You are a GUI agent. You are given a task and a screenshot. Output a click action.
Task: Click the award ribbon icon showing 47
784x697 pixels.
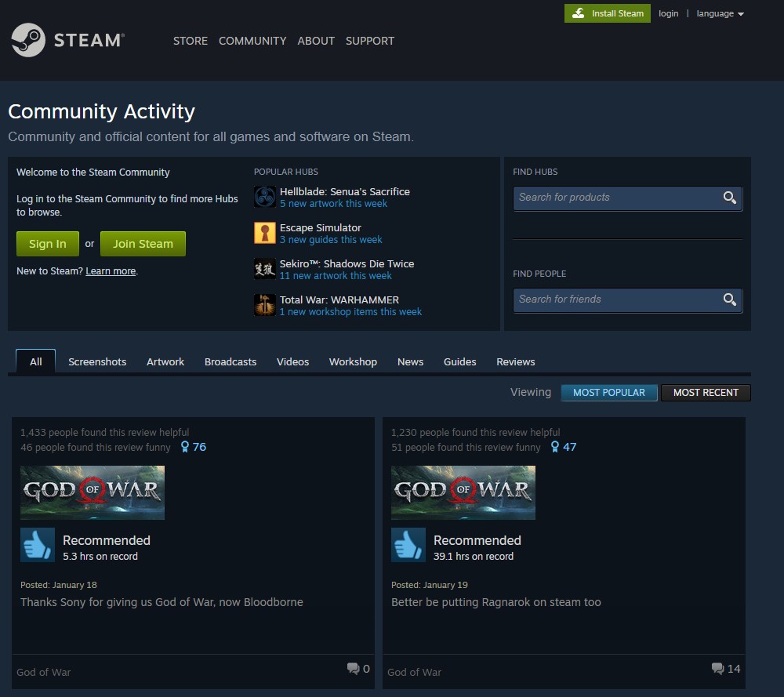555,446
